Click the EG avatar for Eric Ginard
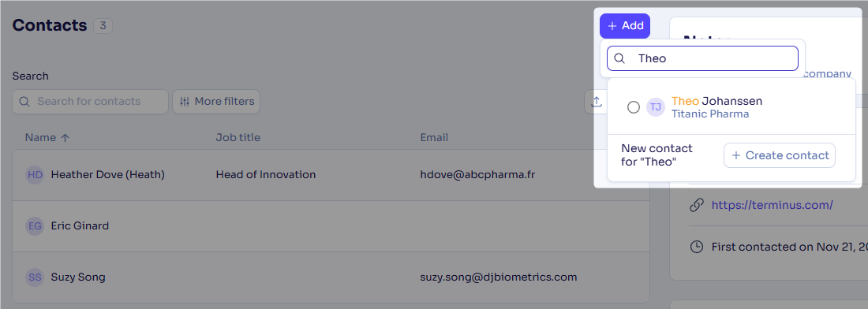 click(35, 225)
